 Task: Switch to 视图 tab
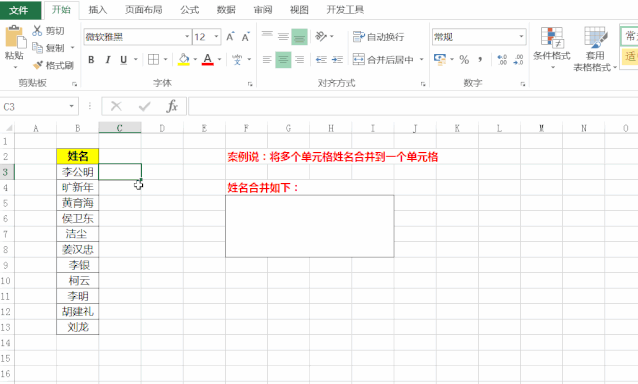299,10
